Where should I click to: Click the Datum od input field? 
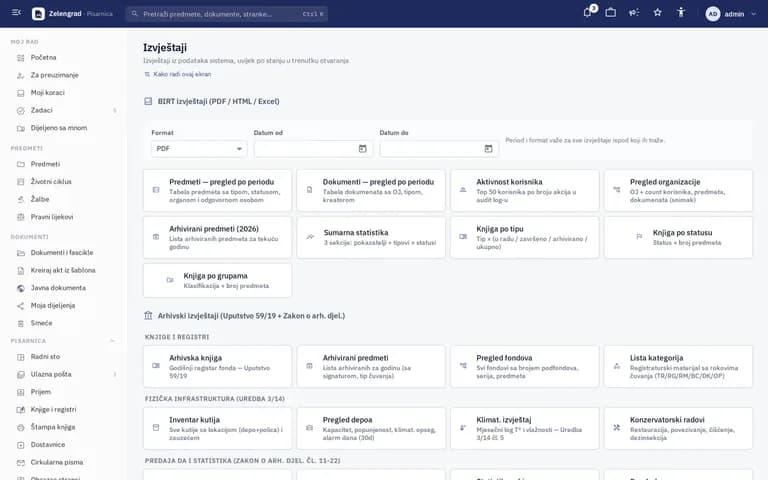(x=313, y=149)
